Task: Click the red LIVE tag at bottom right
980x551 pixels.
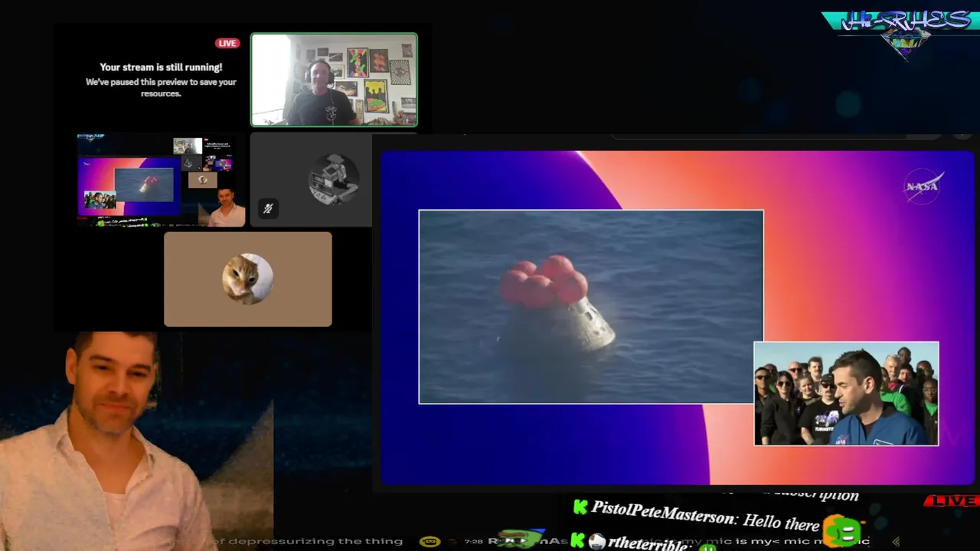Action: coord(952,500)
